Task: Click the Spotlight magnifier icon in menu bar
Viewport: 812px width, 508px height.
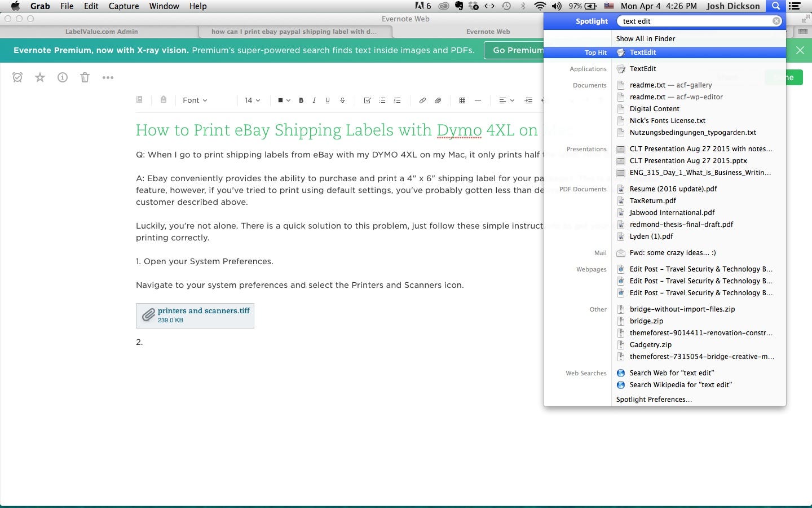Action: click(776, 6)
